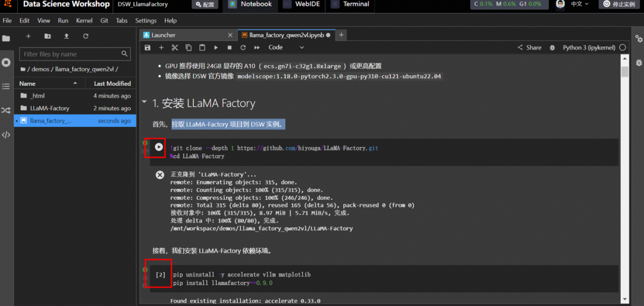Image resolution: width=644 pixels, height=306 pixels.
Task: Open the Git menu
Action: point(104,20)
